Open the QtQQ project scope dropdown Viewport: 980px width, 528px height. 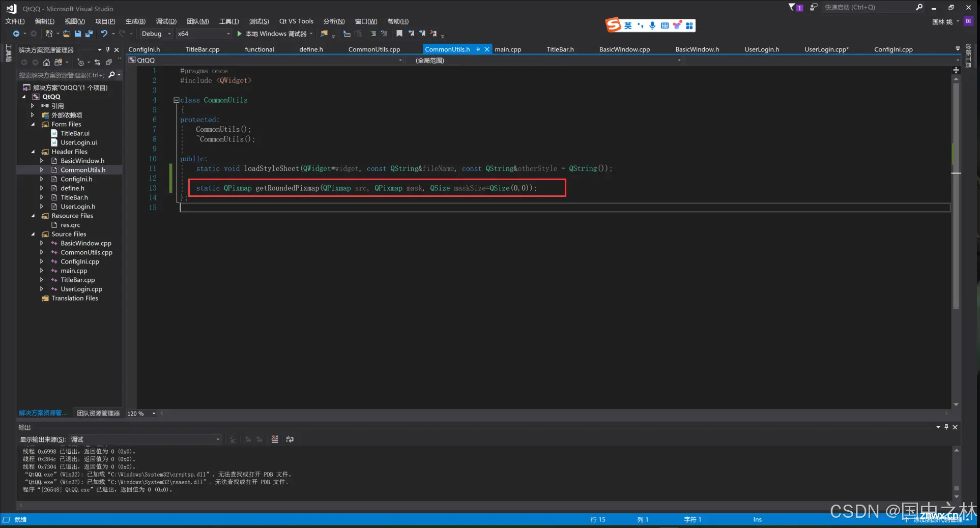click(x=265, y=60)
